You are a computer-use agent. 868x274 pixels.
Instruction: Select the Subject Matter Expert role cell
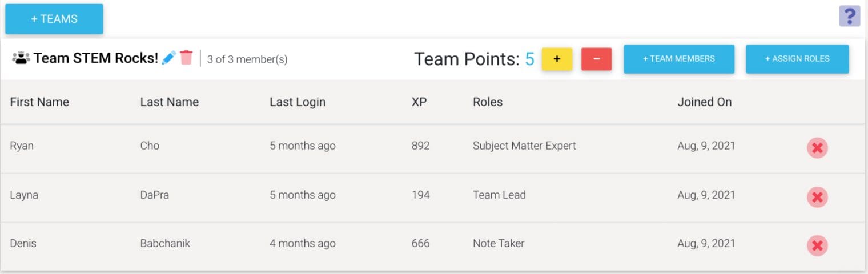(524, 146)
